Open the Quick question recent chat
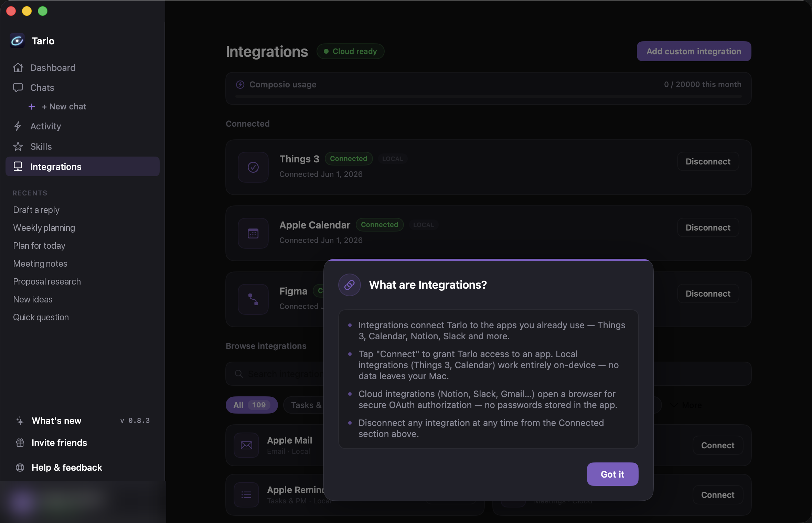Image resolution: width=812 pixels, height=523 pixels. click(x=41, y=317)
